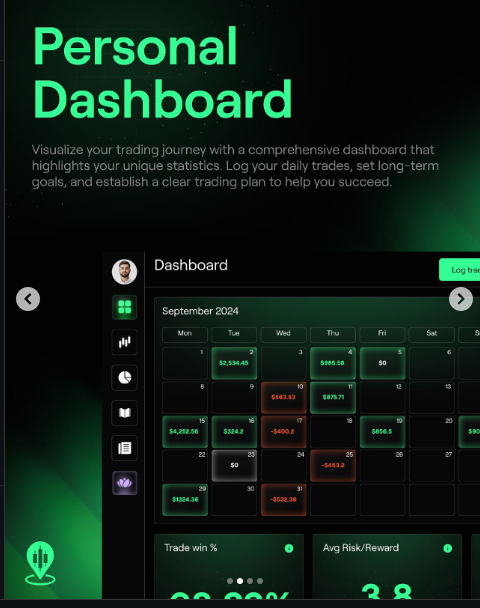480x608 pixels.
Task: Click the green candlestick pin logo
Action: click(40, 563)
